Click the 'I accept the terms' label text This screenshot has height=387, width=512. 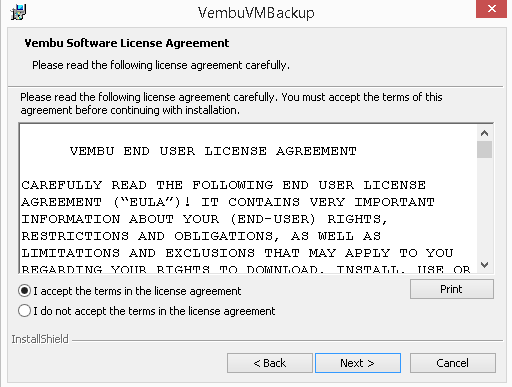(137, 291)
